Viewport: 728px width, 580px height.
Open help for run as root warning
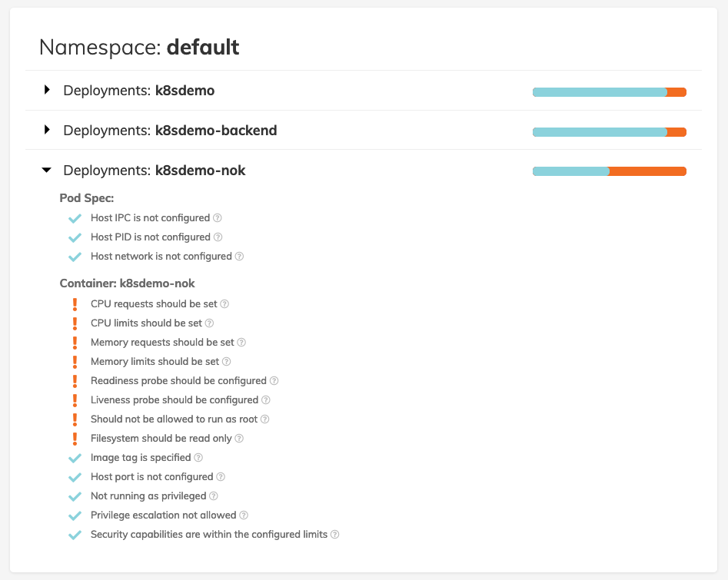(265, 419)
